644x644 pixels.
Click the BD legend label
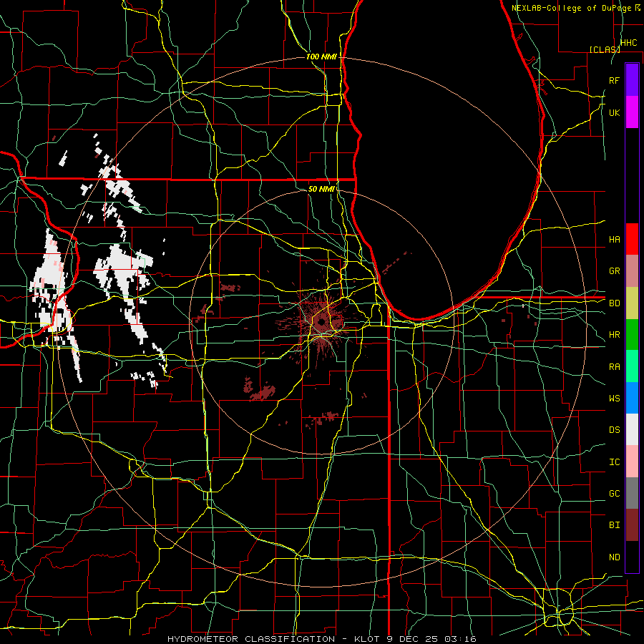tap(615, 303)
